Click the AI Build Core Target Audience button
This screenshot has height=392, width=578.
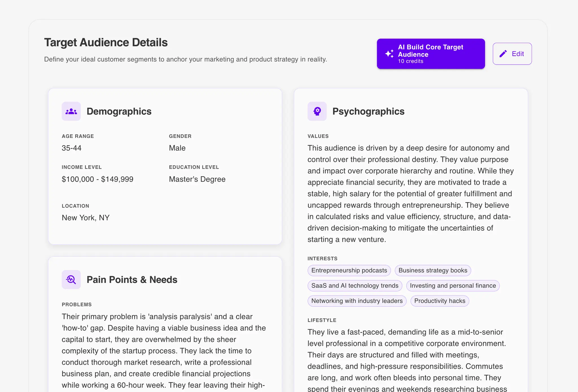coord(431,54)
